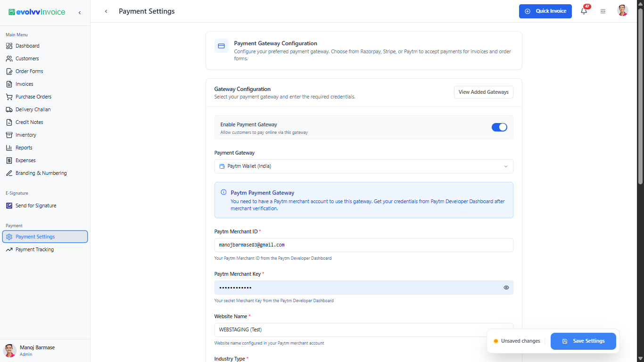Image resolution: width=644 pixels, height=362 pixels.
Task: Click the Inventory box icon
Action: click(9, 135)
